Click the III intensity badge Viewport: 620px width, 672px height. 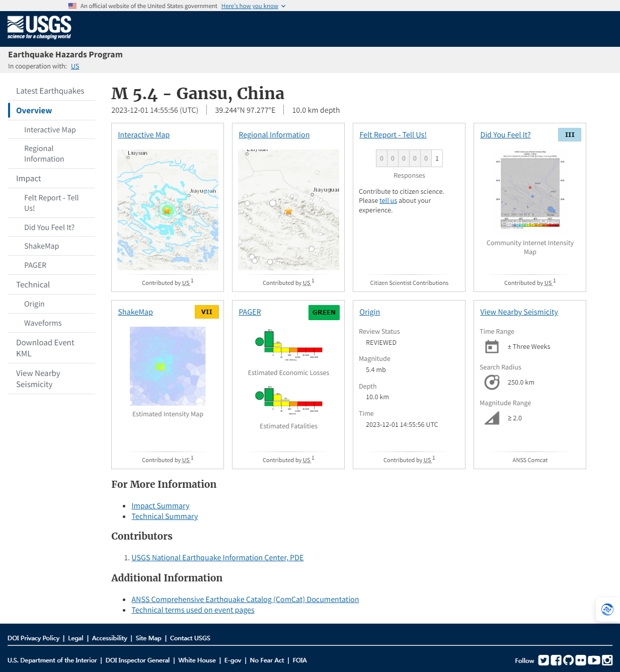(x=570, y=134)
